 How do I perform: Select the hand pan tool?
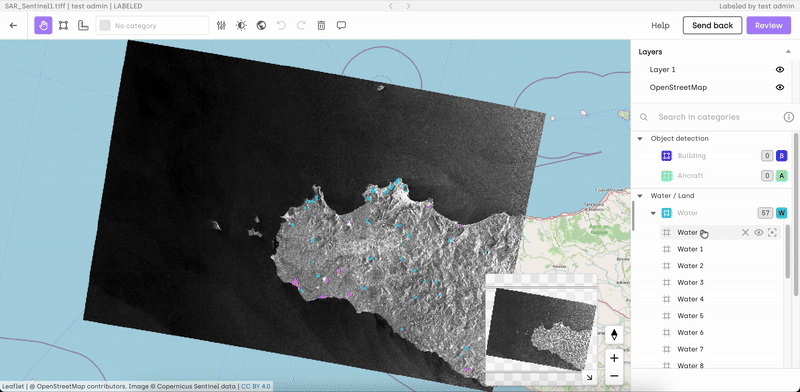coord(43,26)
